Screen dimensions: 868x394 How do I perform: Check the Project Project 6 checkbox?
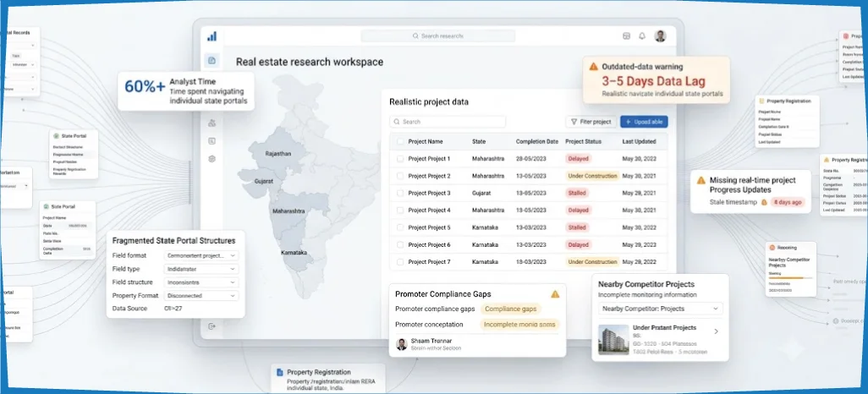pos(399,244)
